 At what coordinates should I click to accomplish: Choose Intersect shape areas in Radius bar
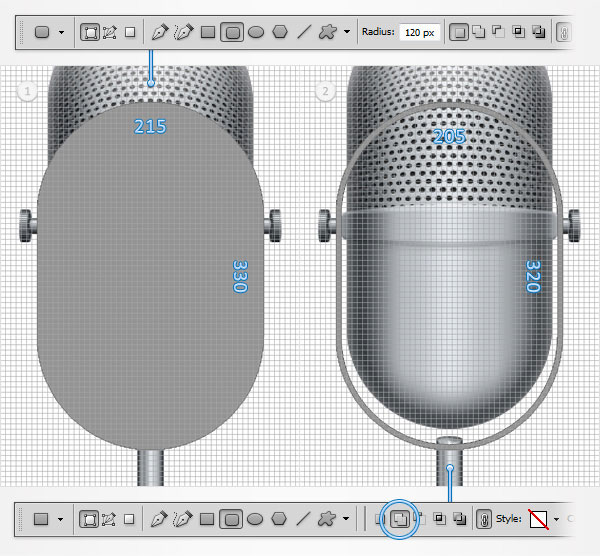point(518,31)
